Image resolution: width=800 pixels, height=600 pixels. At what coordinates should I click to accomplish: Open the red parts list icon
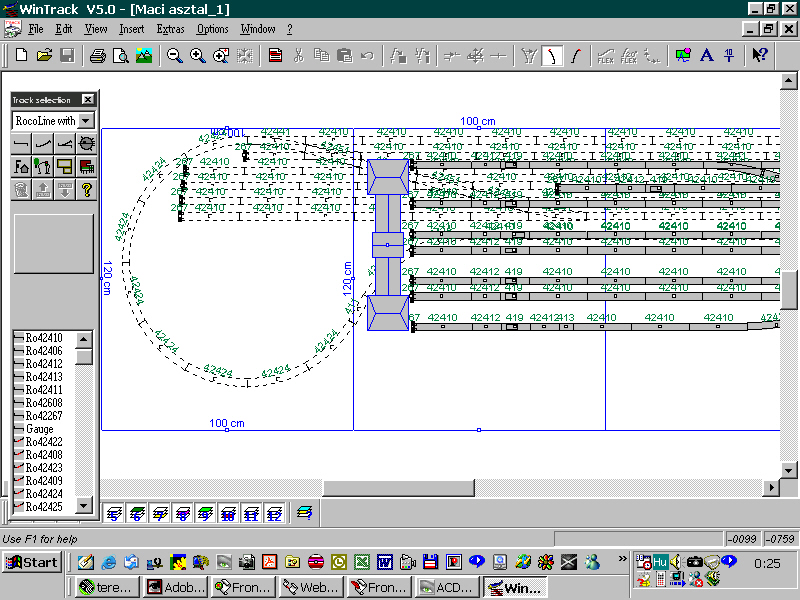[276, 55]
